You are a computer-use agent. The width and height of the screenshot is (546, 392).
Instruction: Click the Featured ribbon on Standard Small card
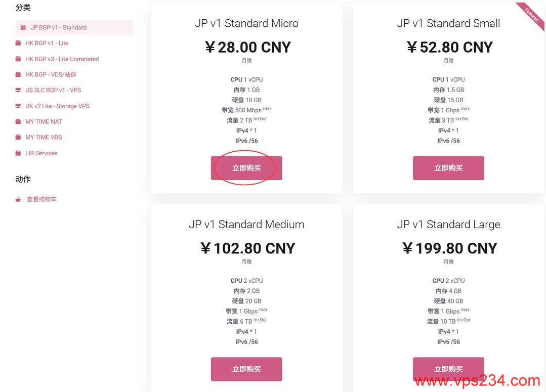click(x=532, y=14)
